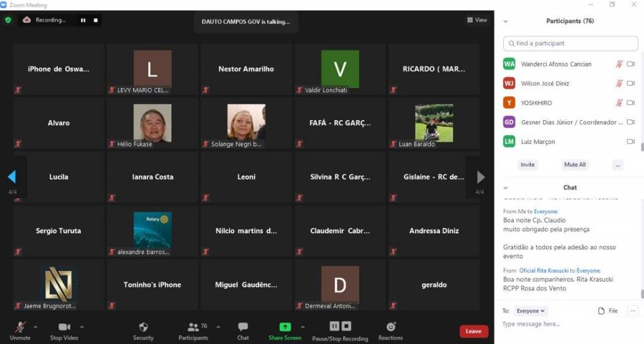Click the red Leave button
The height and width of the screenshot is (344, 644).
click(x=474, y=331)
